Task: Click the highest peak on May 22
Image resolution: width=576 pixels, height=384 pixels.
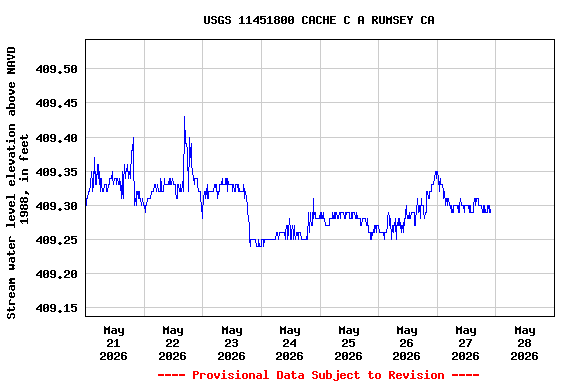Action: click(x=184, y=117)
